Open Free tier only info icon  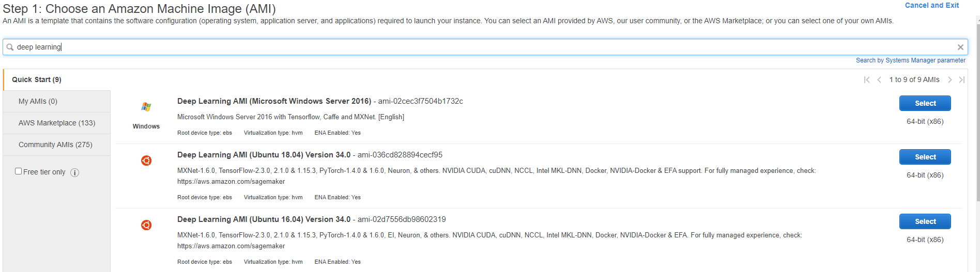pos(74,172)
